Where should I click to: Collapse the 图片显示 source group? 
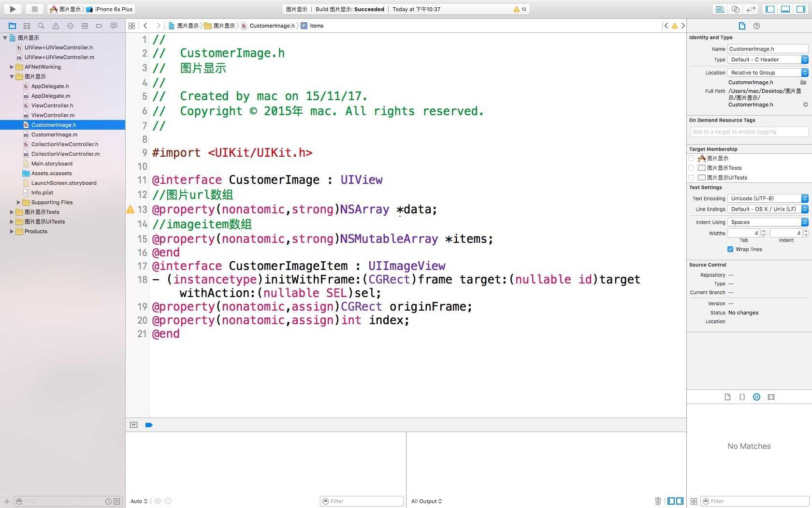pyautogui.click(x=12, y=76)
